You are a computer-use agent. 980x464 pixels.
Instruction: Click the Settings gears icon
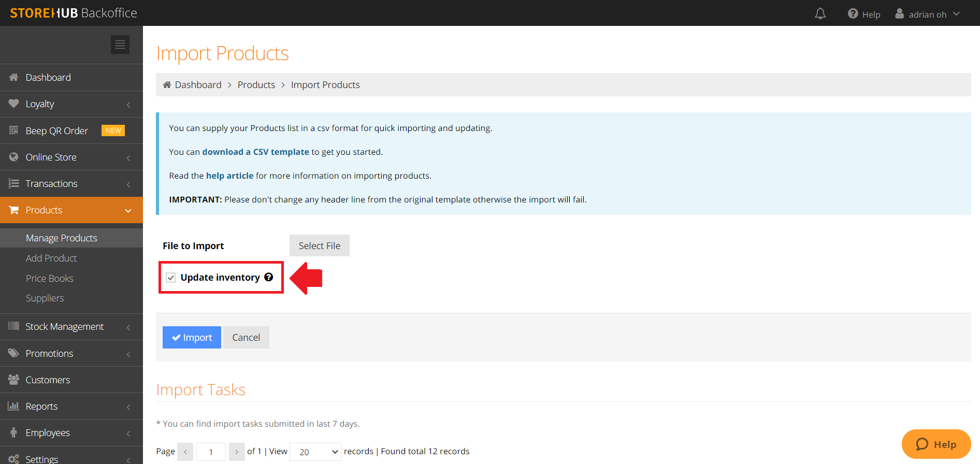(x=14, y=459)
